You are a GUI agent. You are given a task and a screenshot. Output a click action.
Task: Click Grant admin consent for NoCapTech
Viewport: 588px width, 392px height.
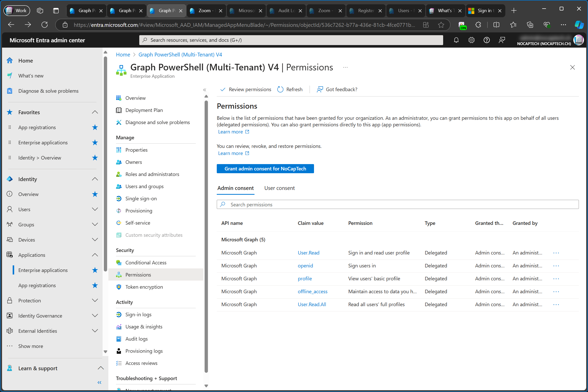[266, 168]
